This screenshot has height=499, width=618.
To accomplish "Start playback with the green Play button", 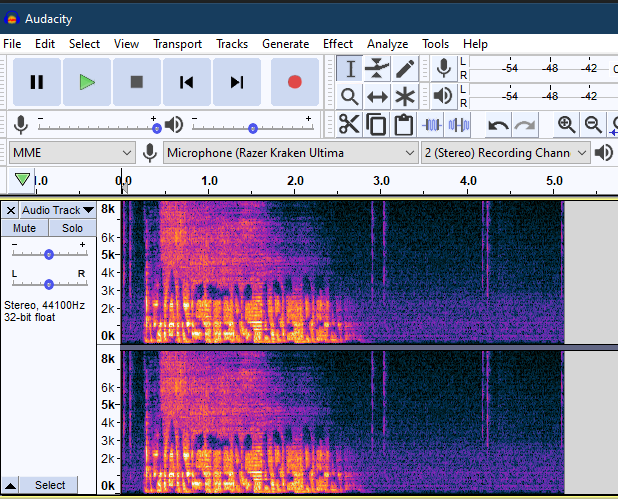I will click(x=87, y=82).
